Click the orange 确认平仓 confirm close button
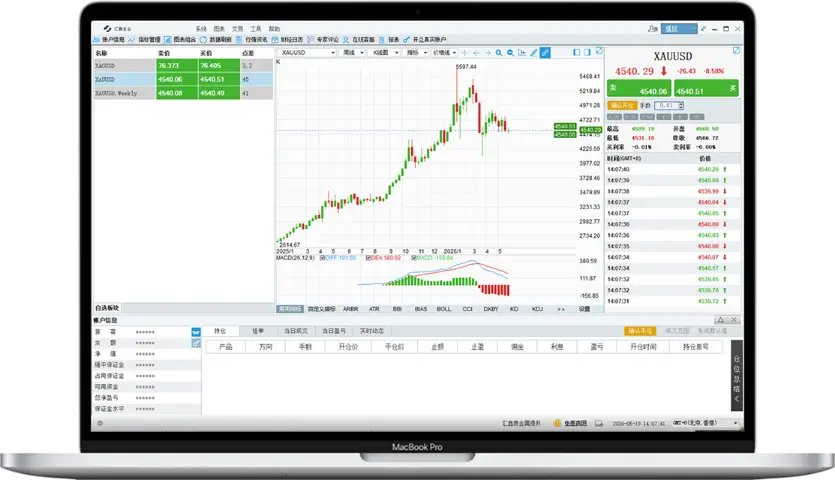 pos(640,331)
